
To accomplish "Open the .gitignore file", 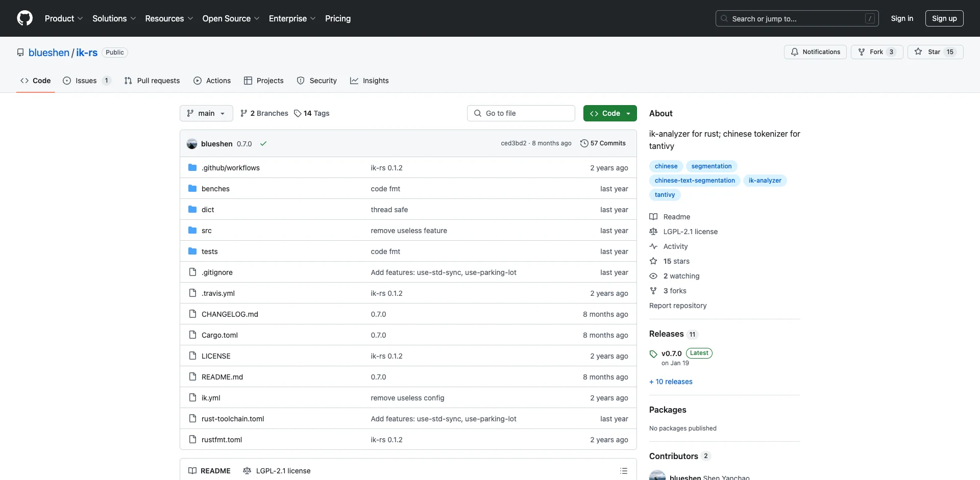I will [x=217, y=272].
